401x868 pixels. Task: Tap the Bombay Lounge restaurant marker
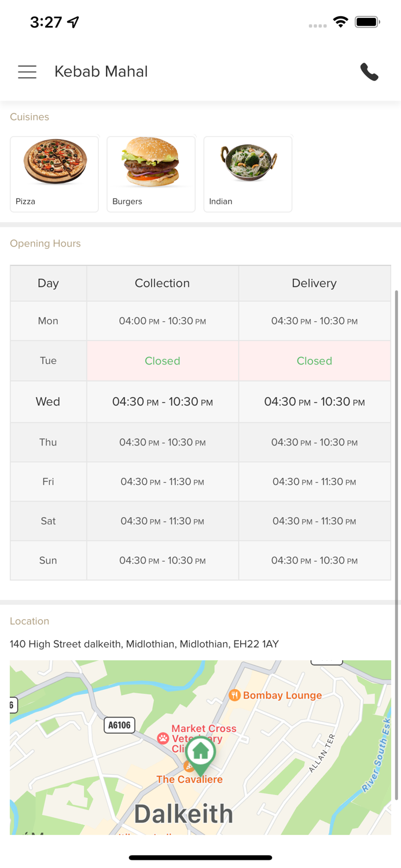point(234,695)
